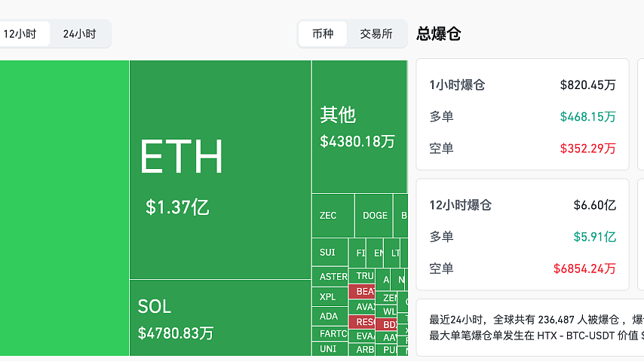Viewport: 644px width, 362px height.
Task: Select the AVA treemap cell
Action: (x=362, y=307)
